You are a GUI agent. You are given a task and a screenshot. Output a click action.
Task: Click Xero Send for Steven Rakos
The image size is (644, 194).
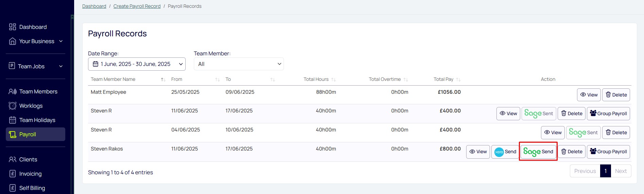coord(505,152)
